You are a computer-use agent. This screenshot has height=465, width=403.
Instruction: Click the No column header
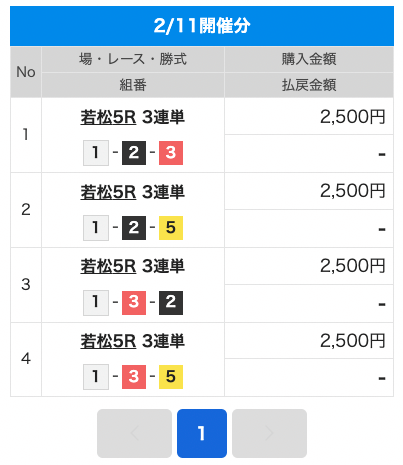point(26,72)
